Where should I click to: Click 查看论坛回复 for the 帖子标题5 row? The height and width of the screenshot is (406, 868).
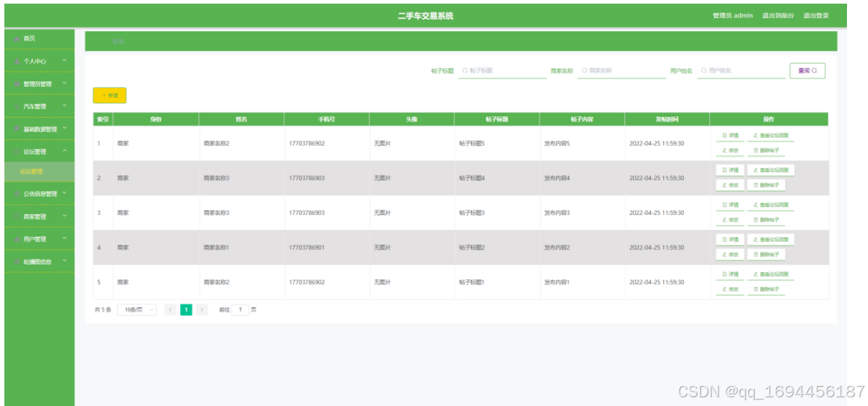coord(771,136)
